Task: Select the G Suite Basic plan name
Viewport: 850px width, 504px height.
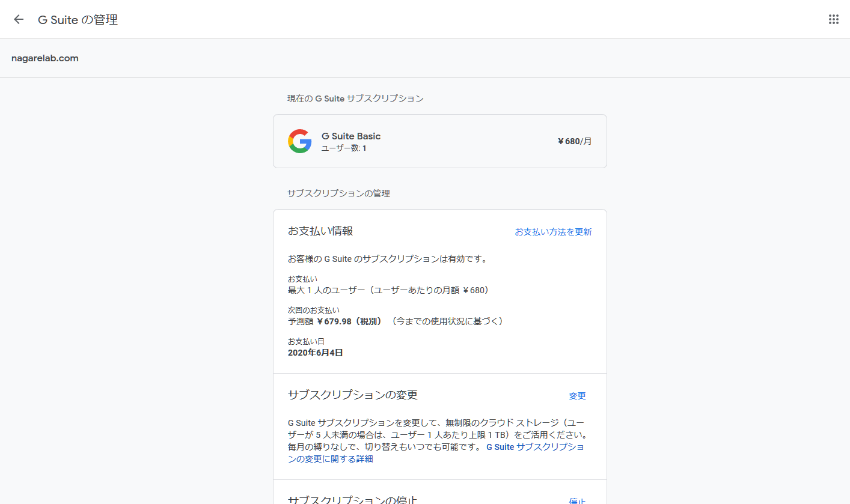Action: click(x=351, y=136)
